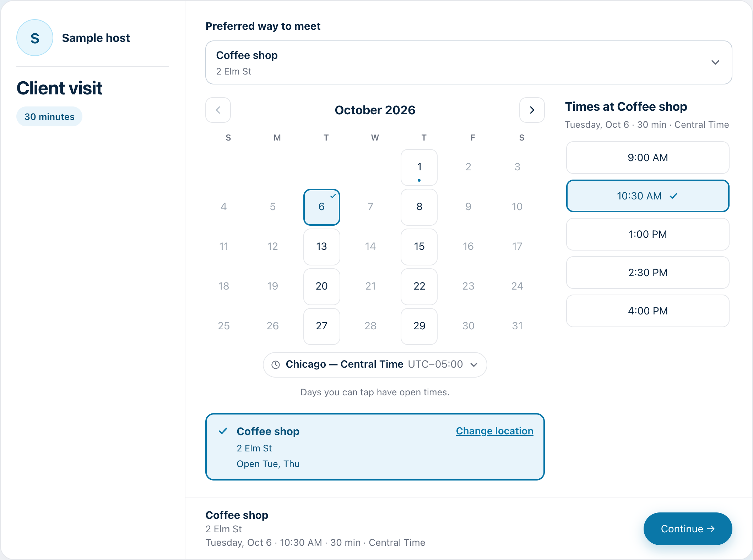Click the checkmark icon beside the Coffee shop card
This screenshot has height=560, width=753.
point(223,431)
